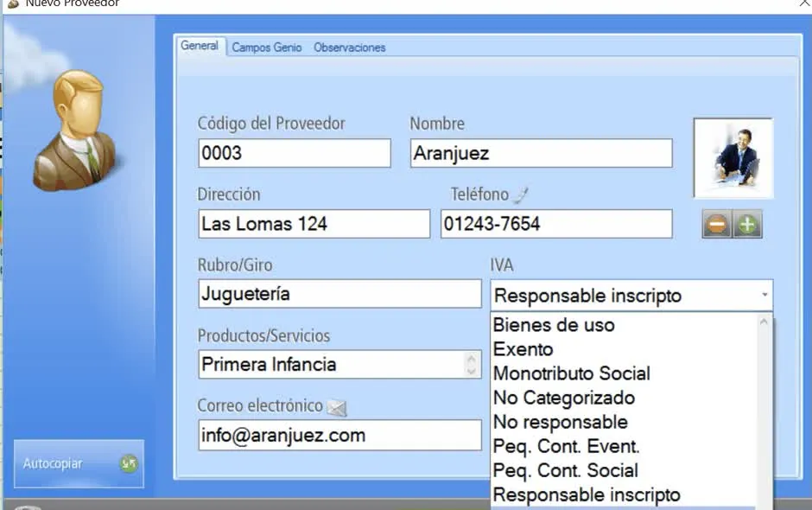The height and width of the screenshot is (510, 812).
Task: Switch to the General tab
Action: point(200,46)
